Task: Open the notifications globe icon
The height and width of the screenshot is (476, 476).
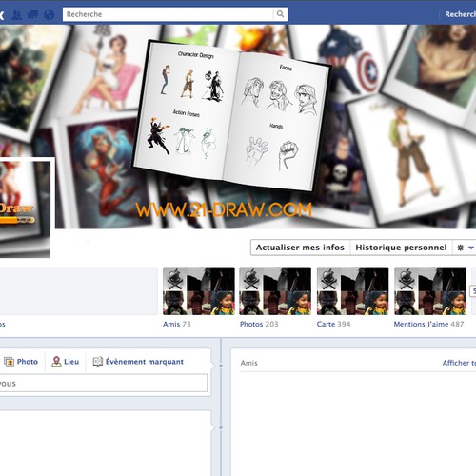Action: 50,14
